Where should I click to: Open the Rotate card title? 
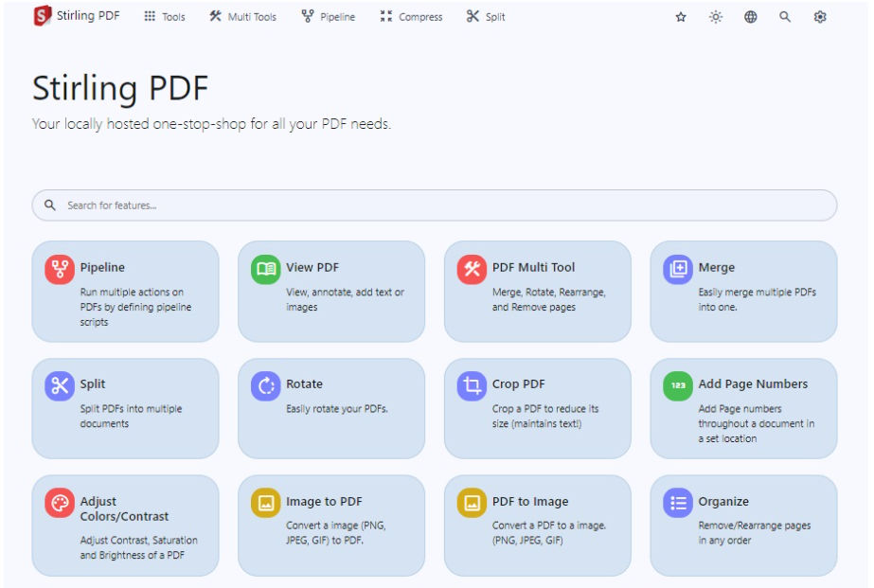(x=304, y=384)
